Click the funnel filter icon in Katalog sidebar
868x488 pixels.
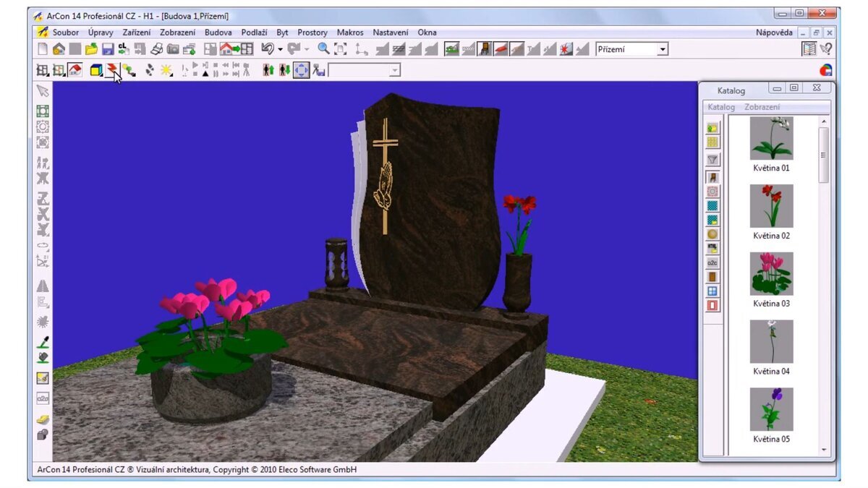coord(712,160)
